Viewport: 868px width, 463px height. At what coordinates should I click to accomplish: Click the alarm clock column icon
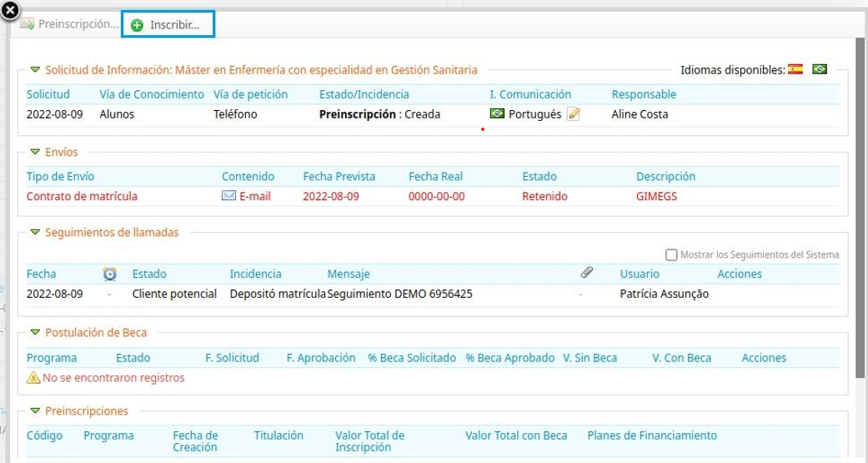point(109,274)
